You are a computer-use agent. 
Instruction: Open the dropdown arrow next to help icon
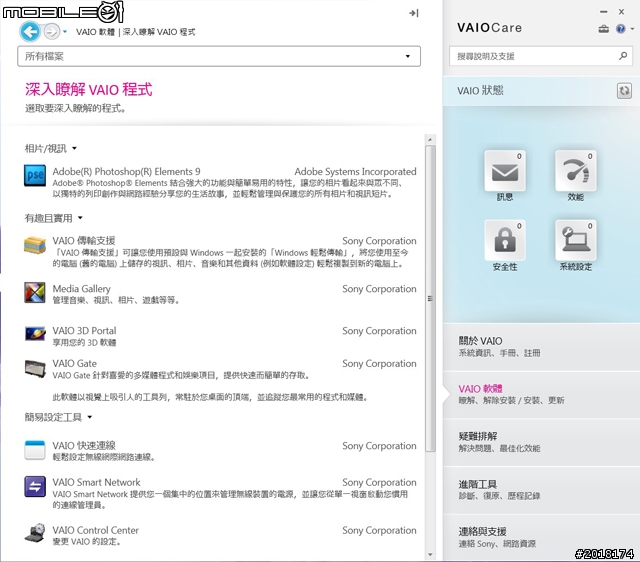632,29
